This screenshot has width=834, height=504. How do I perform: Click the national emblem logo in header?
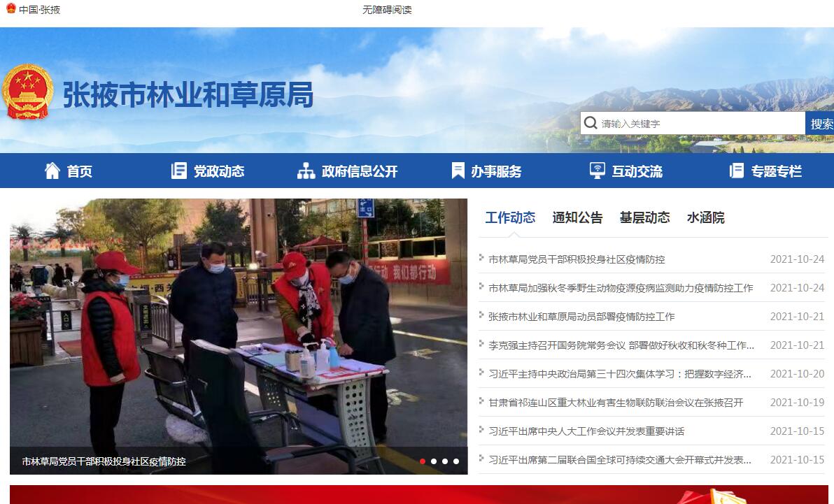point(27,92)
